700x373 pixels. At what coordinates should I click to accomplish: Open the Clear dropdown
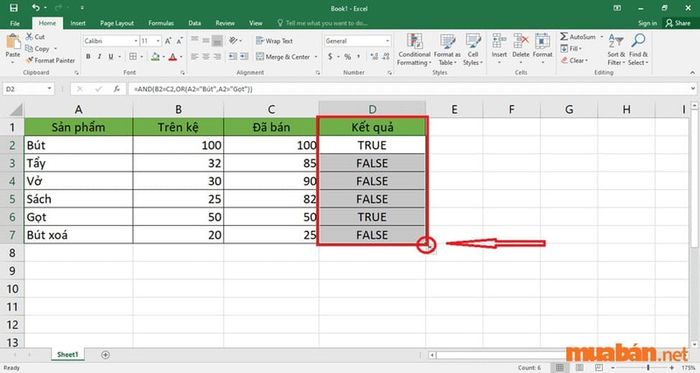[575, 60]
